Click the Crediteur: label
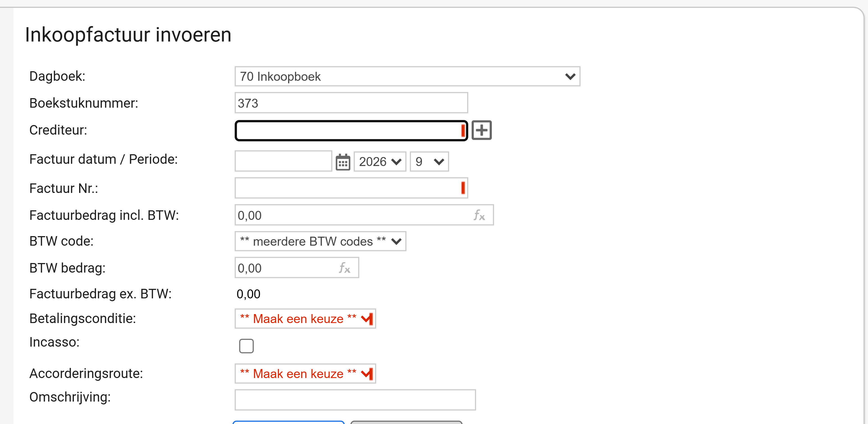This screenshot has width=868, height=424. [58, 130]
